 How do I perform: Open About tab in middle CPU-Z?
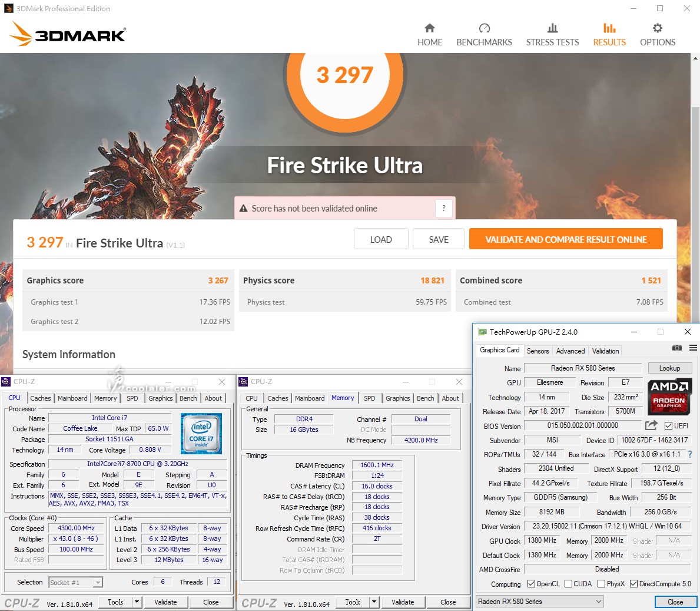[450, 398]
